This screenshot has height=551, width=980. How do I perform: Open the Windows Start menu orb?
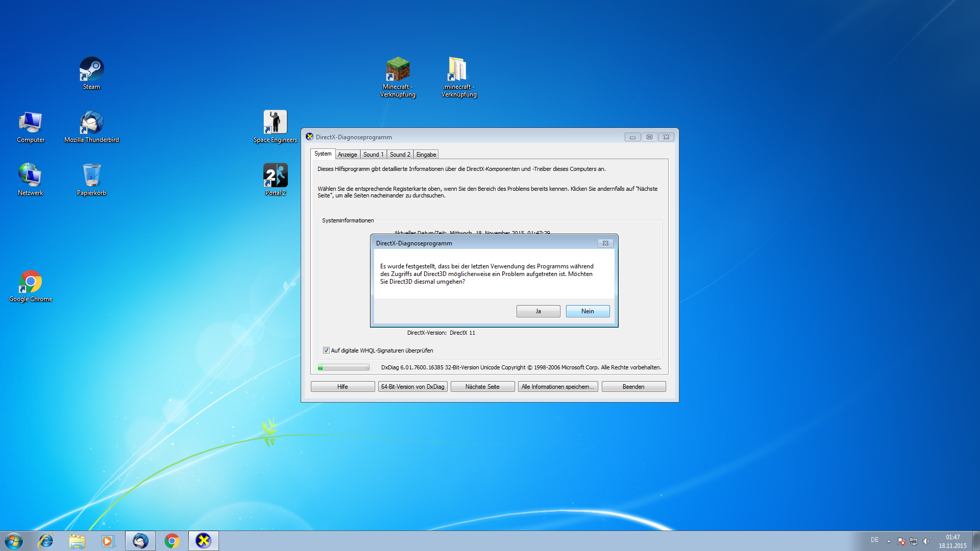(x=14, y=541)
